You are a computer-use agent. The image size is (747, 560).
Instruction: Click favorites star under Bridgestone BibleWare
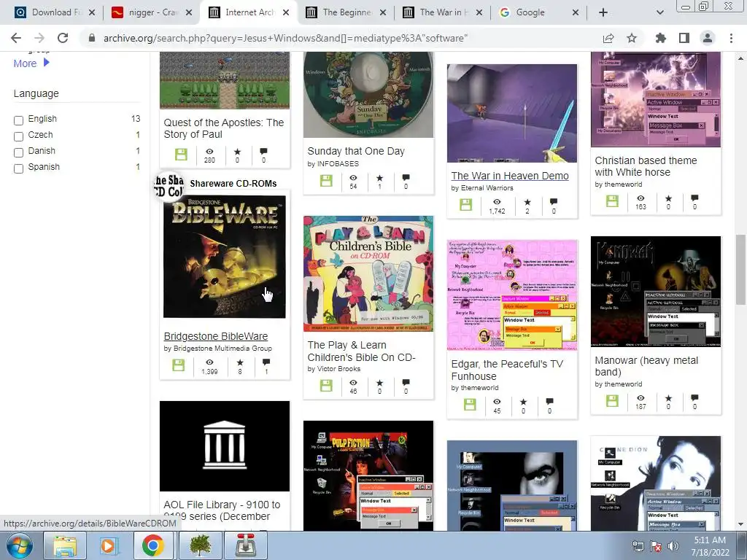pos(240,362)
